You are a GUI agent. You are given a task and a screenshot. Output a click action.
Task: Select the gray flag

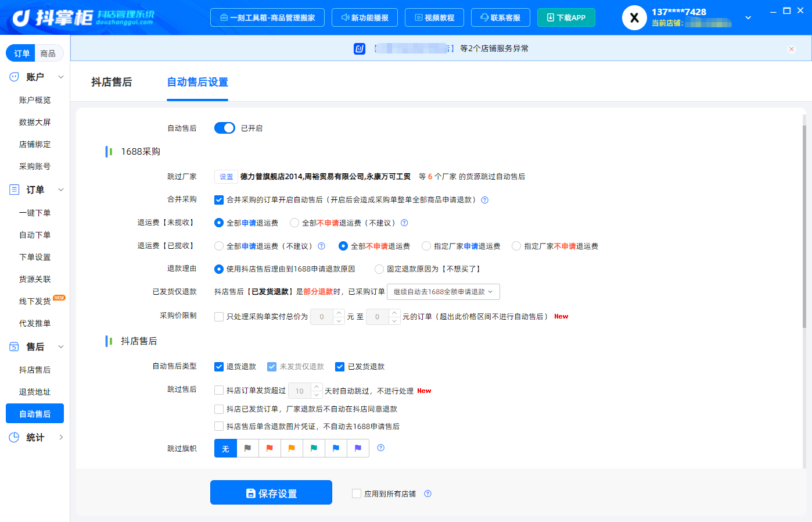tap(248, 448)
